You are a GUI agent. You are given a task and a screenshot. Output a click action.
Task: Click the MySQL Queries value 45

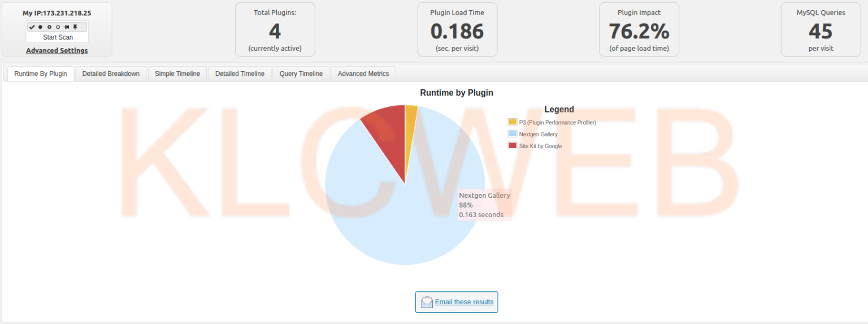tap(821, 31)
